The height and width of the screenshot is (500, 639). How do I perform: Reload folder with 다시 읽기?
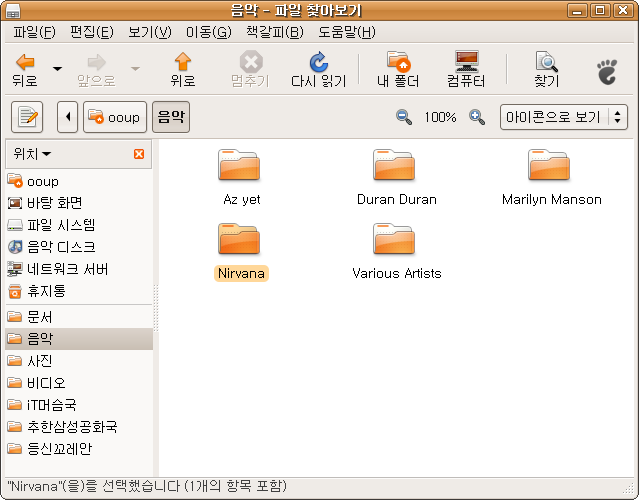pyautogui.click(x=318, y=70)
